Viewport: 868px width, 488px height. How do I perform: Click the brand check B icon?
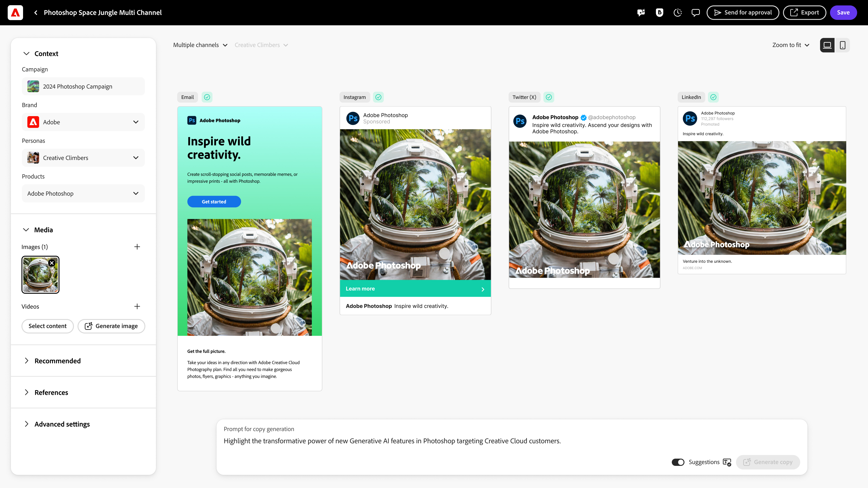(x=659, y=12)
